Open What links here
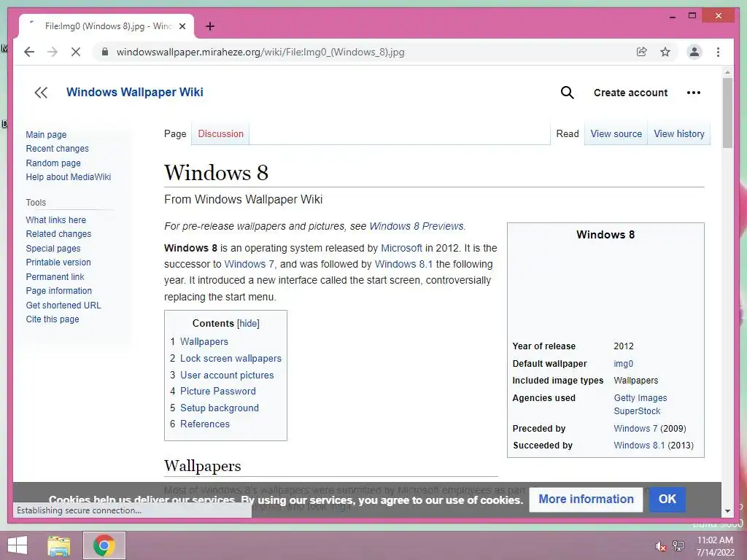This screenshot has width=747, height=560. (55, 220)
